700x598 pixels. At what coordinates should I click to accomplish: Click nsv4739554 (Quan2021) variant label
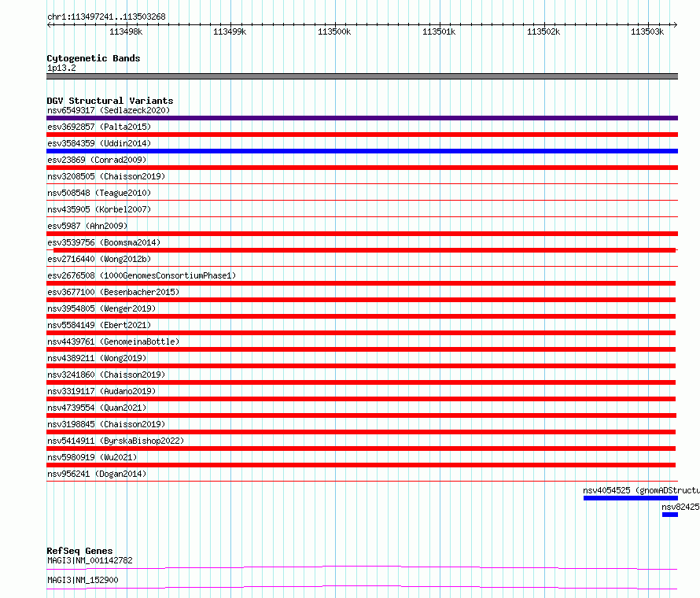pos(97,408)
